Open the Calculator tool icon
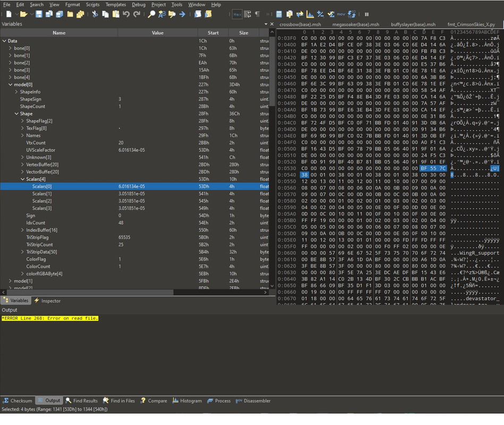 click(279, 14)
